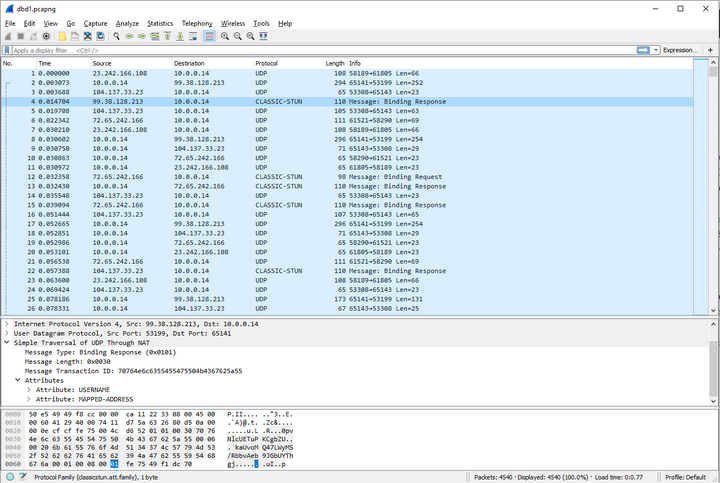
Task: Click the Profile: Default status text
Action: [x=686, y=477]
